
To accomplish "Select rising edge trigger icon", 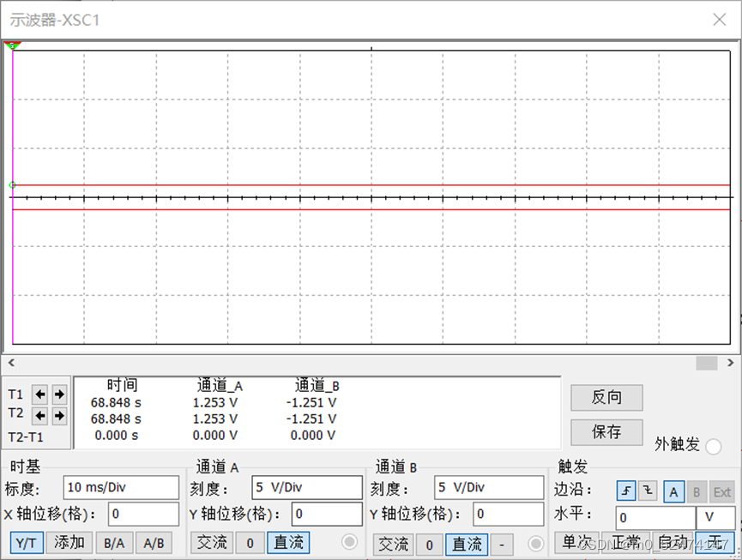I will [x=626, y=491].
